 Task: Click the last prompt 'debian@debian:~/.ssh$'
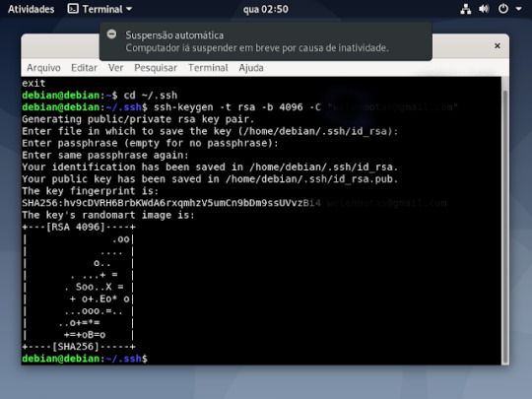point(85,359)
